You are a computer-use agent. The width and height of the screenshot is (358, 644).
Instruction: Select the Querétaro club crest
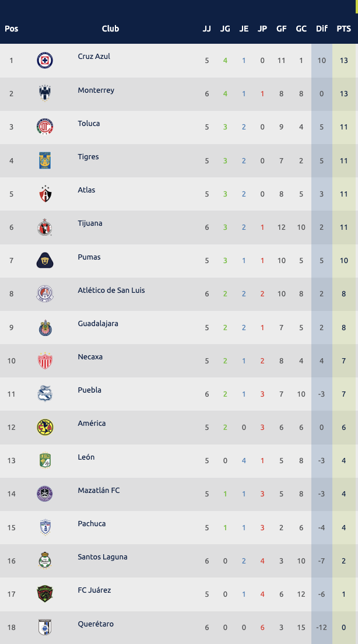pyautogui.click(x=45, y=627)
